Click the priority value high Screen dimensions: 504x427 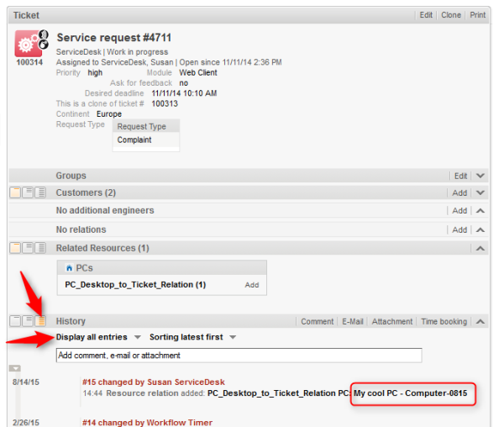click(95, 72)
